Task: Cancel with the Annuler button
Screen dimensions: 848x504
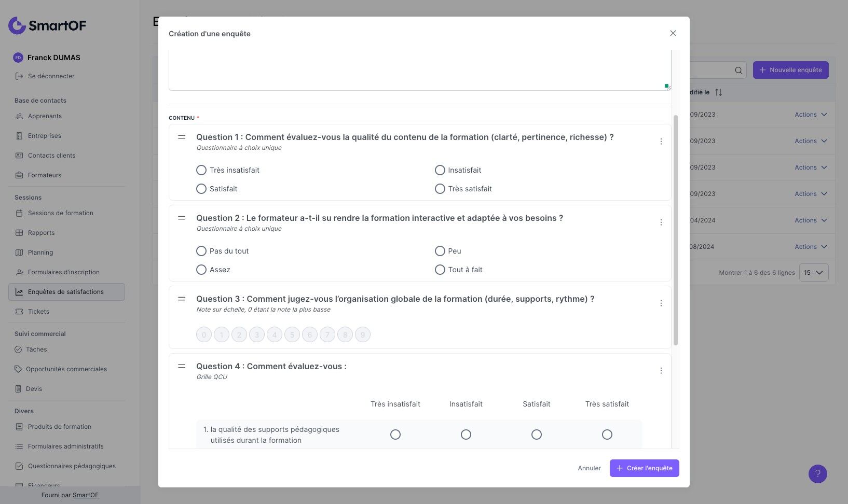Action: 589,468
